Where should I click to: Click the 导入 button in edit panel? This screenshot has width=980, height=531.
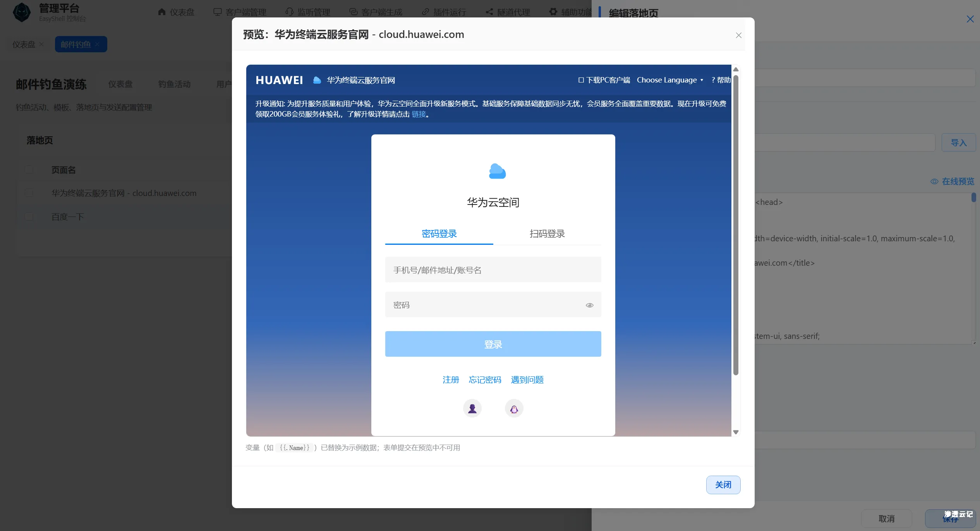(x=958, y=143)
